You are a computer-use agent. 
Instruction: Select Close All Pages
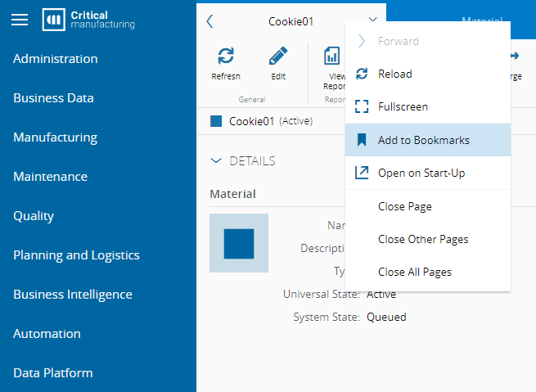[415, 272]
